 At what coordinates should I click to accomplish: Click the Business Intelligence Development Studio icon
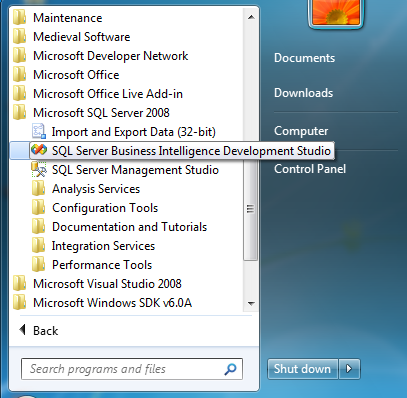pyautogui.click(x=39, y=150)
